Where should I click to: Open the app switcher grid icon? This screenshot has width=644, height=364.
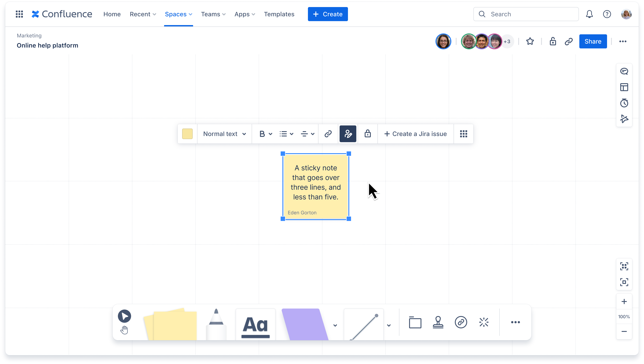point(19,14)
